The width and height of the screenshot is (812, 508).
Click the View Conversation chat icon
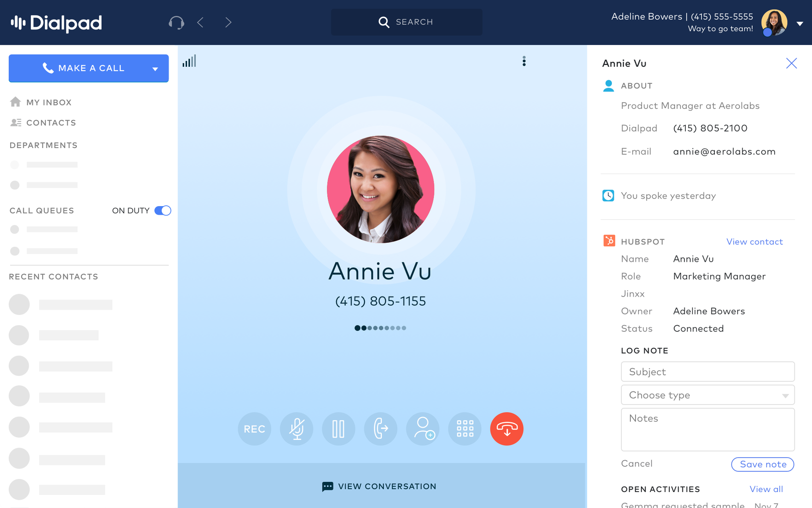coord(328,487)
